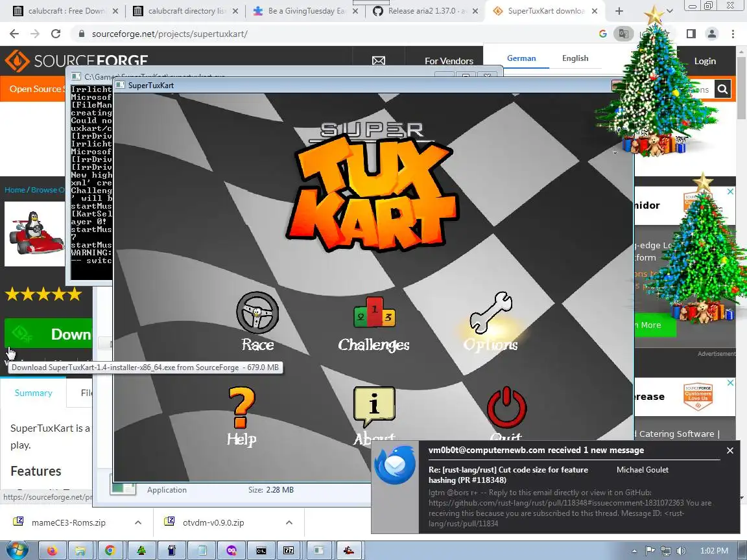
Task: Switch to Be a GivingTuesday tab
Action: pyautogui.click(x=305, y=11)
